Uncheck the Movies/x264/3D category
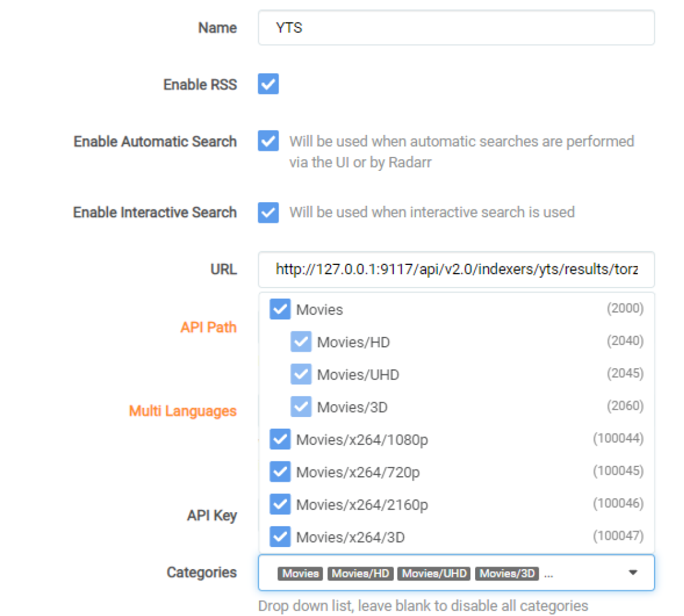Viewport: 684px width, 616px height. (x=280, y=537)
